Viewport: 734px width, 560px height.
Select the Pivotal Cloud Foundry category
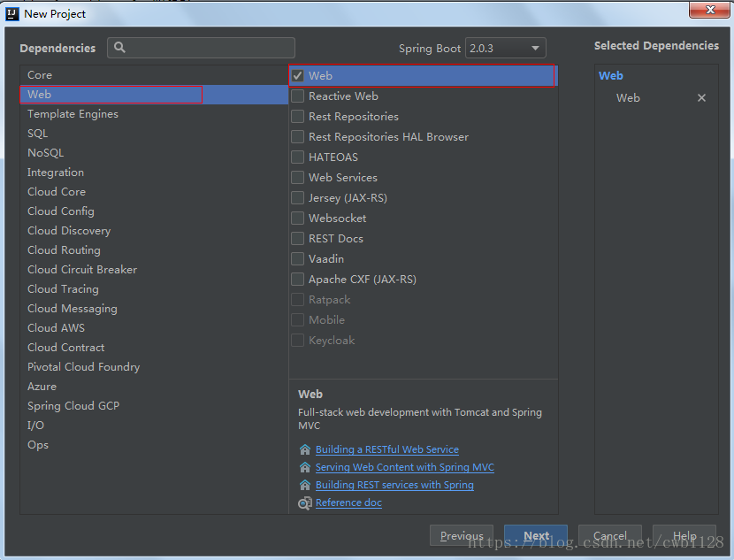tap(154, 367)
